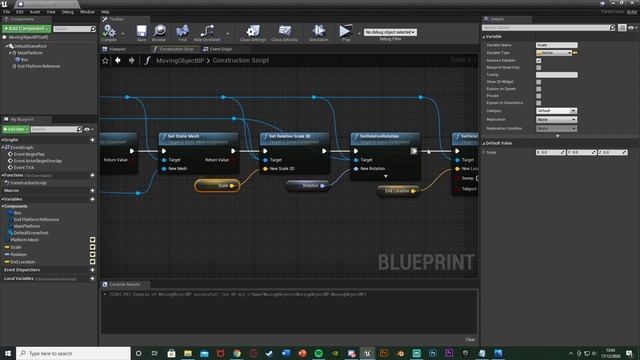Viewport: 640px width, 360px height.
Task: Select the Scale variable node in graph
Action: 217,186
